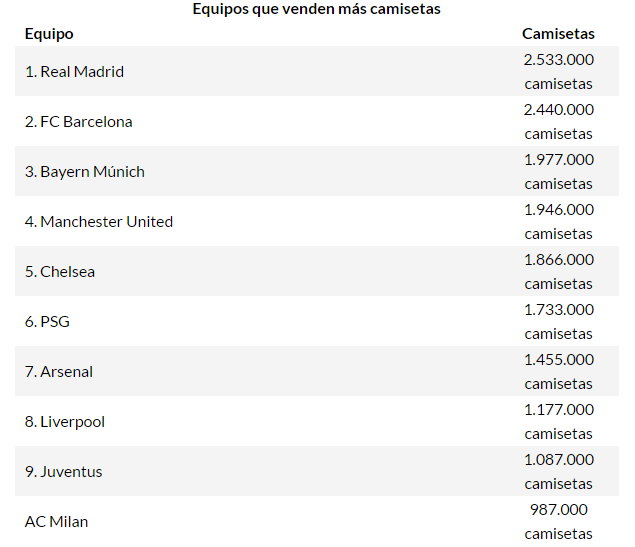Click the 'AC Milan' team name

coord(57,522)
